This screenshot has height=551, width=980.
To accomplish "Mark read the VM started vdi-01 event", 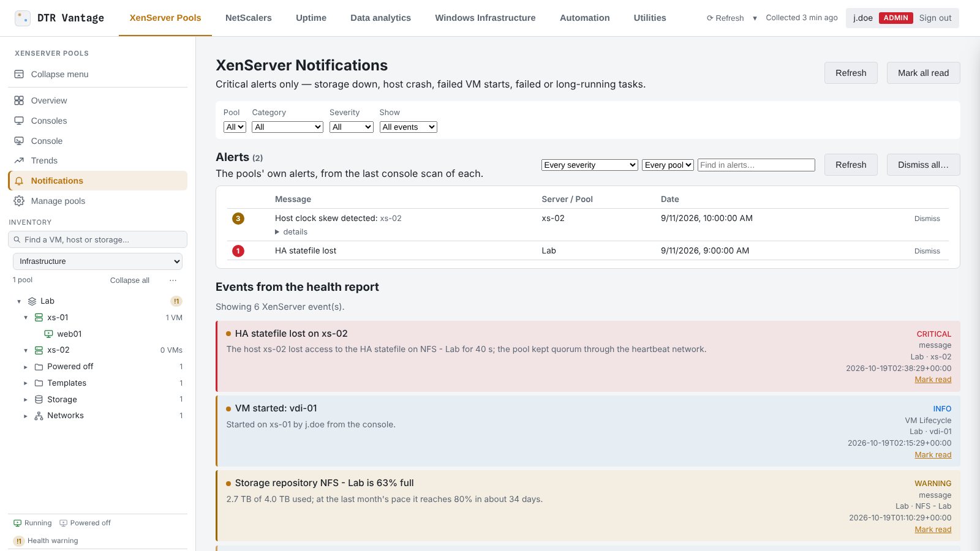I will click(x=933, y=455).
